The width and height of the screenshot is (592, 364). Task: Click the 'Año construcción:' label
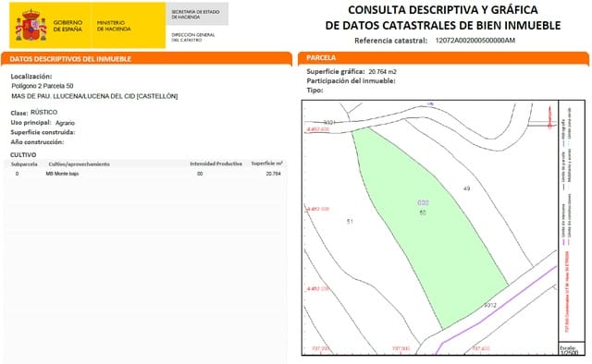(x=37, y=142)
